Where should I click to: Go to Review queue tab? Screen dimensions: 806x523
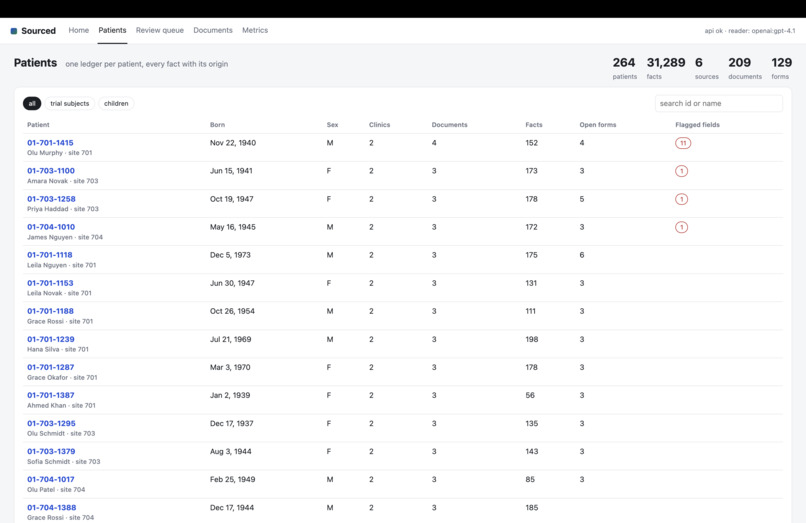159,30
